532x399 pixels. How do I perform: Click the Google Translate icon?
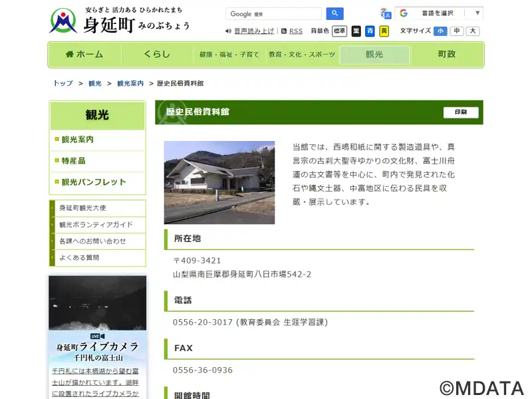pos(386,13)
